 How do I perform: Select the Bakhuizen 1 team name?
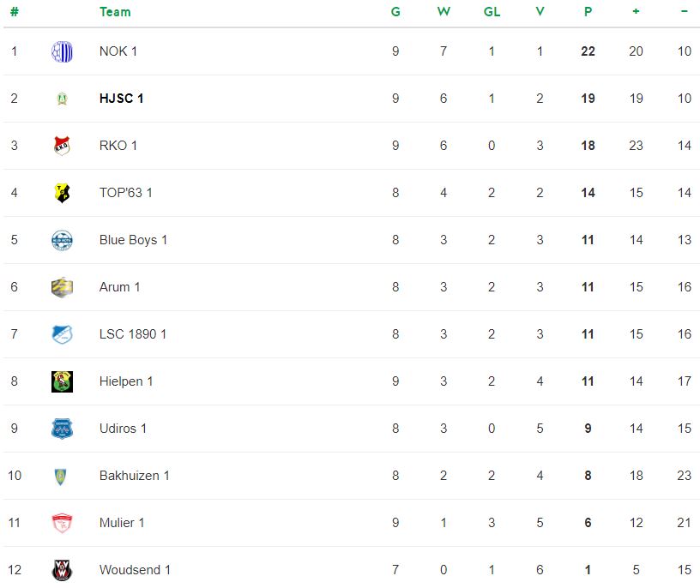click(135, 476)
